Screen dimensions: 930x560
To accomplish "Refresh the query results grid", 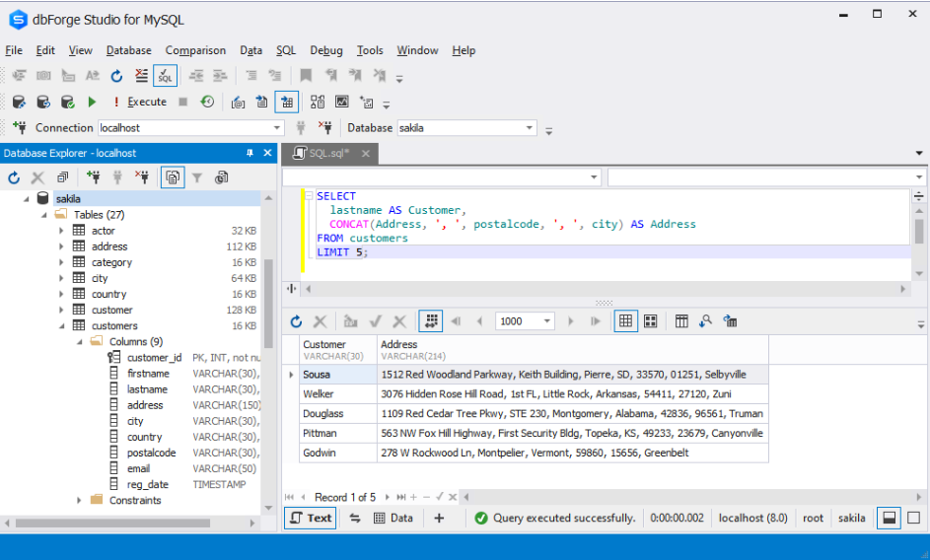I will pos(296,321).
